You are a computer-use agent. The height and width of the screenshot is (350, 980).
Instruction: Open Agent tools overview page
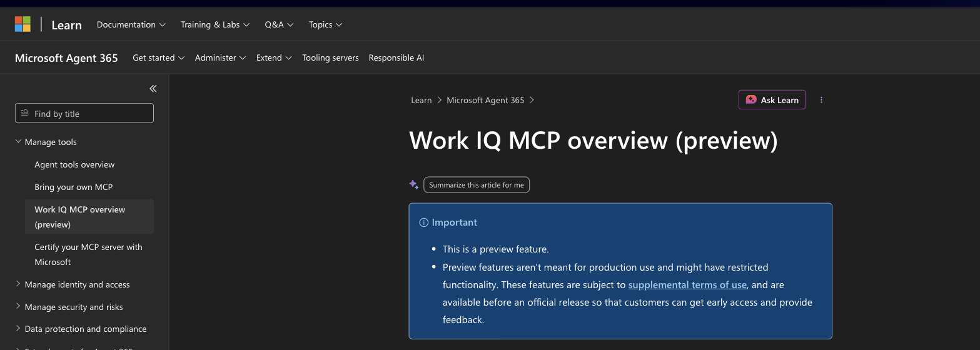coord(74,164)
